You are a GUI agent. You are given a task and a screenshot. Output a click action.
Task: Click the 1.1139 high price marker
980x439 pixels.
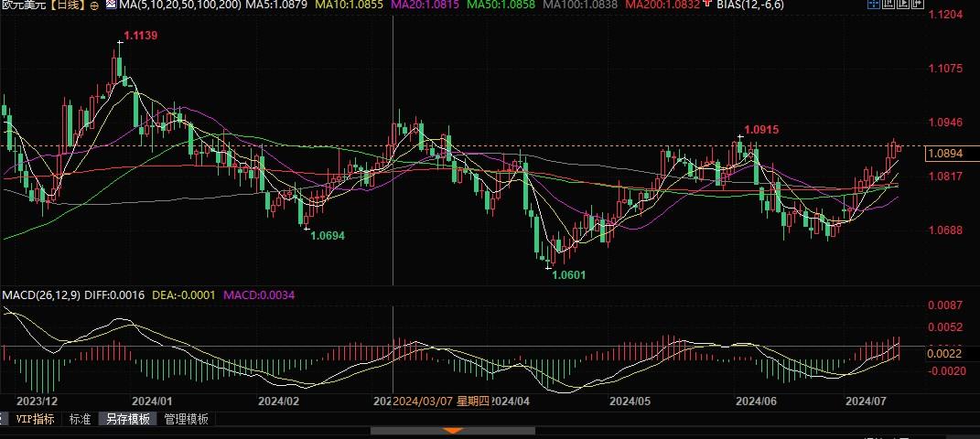point(140,37)
